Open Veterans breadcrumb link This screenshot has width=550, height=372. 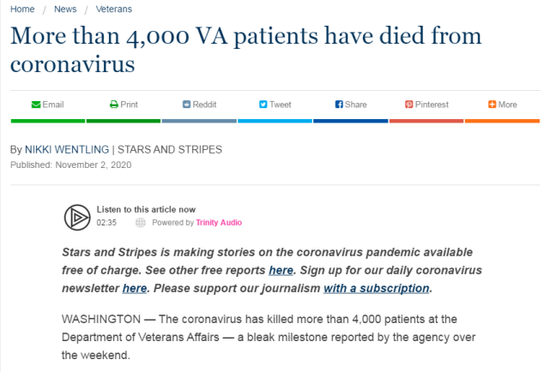coord(114,9)
